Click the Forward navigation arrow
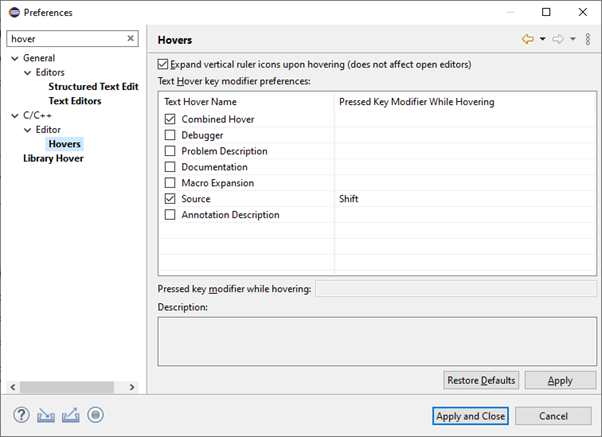This screenshot has width=602, height=437. (x=558, y=40)
